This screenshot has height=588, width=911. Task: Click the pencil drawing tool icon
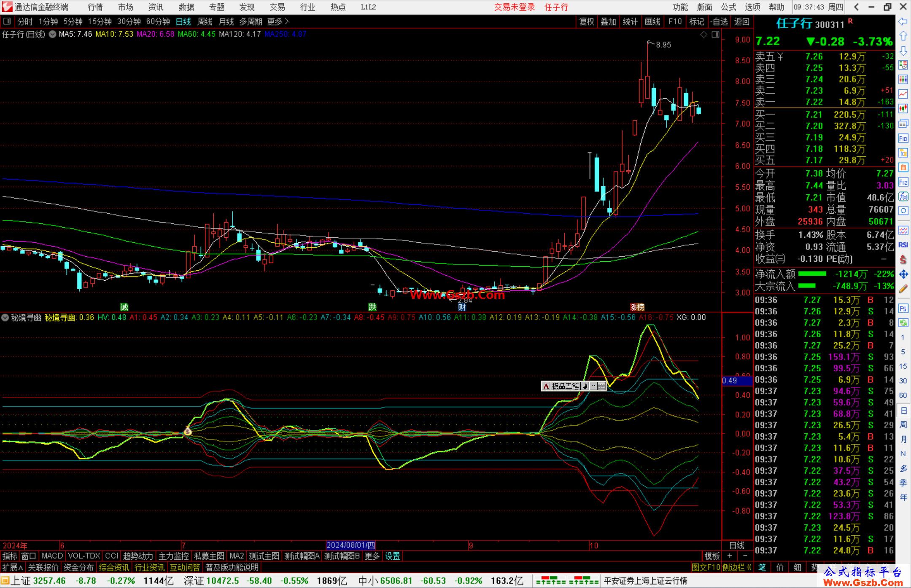pyautogui.click(x=903, y=289)
